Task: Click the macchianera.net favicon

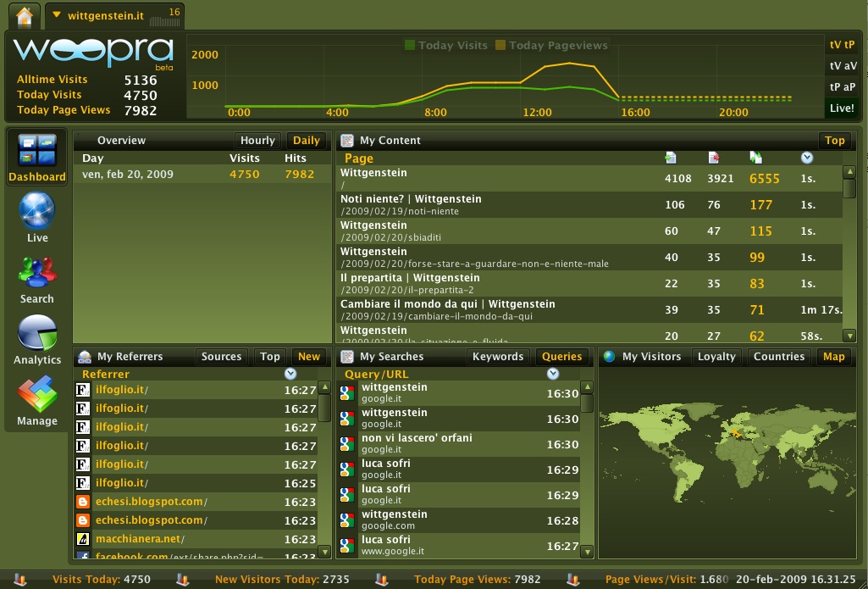Action: [83, 539]
